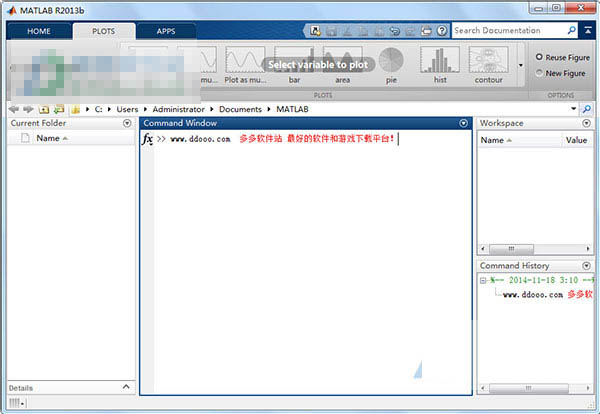Click the fx function browser icon
Image resolution: width=600 pixels, height=414 pixels.
[x=147, y=139]
